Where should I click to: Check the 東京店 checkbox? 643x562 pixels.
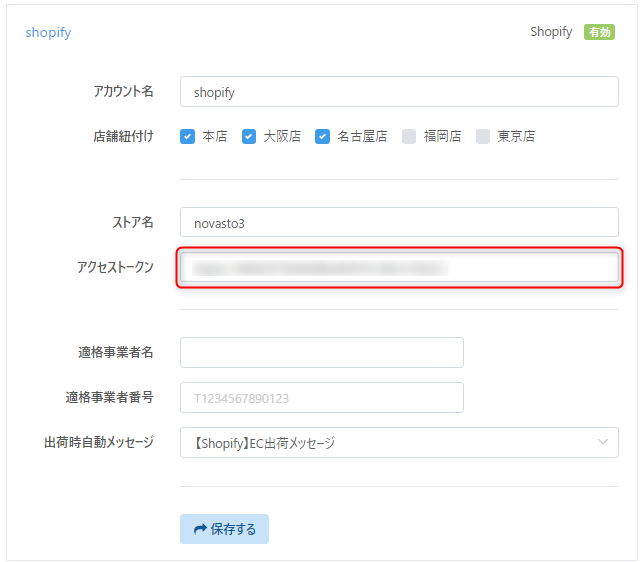tap(483, 136)
